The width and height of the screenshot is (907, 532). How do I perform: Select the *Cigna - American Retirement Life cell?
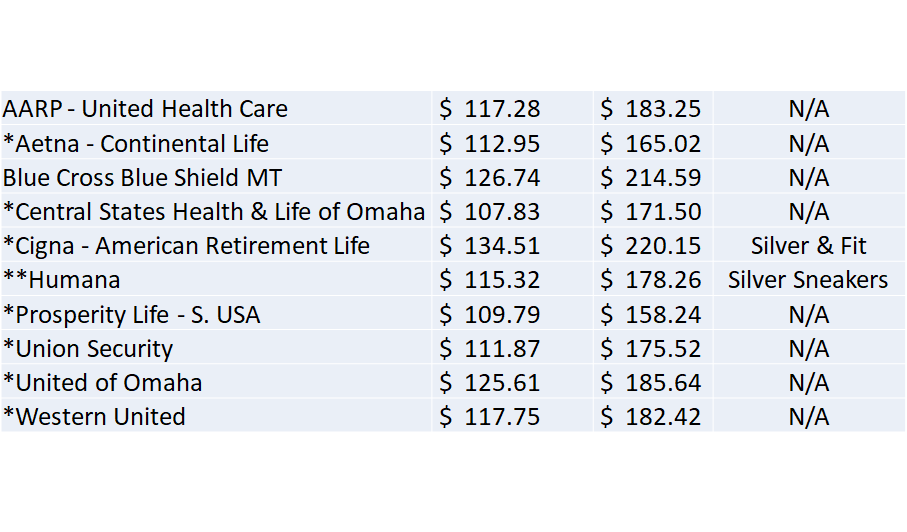click(216, 245)
